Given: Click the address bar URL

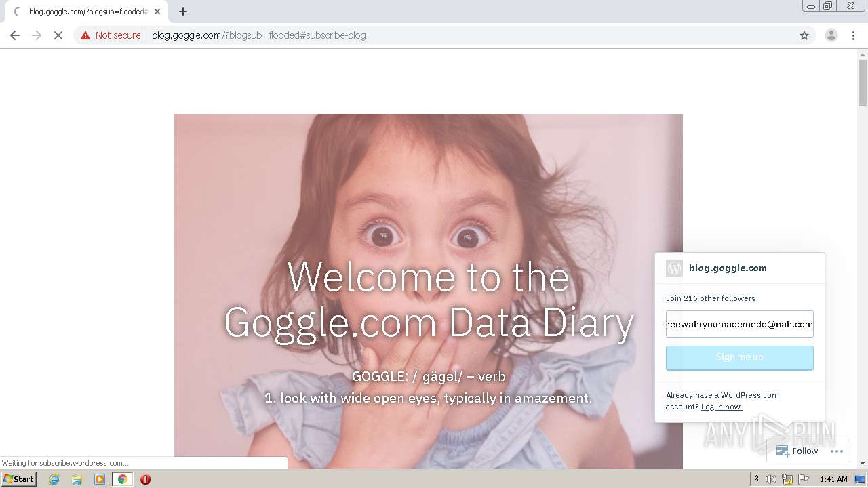Looking at the screenshot, I should pyautogui.click(x=258, y=35).
